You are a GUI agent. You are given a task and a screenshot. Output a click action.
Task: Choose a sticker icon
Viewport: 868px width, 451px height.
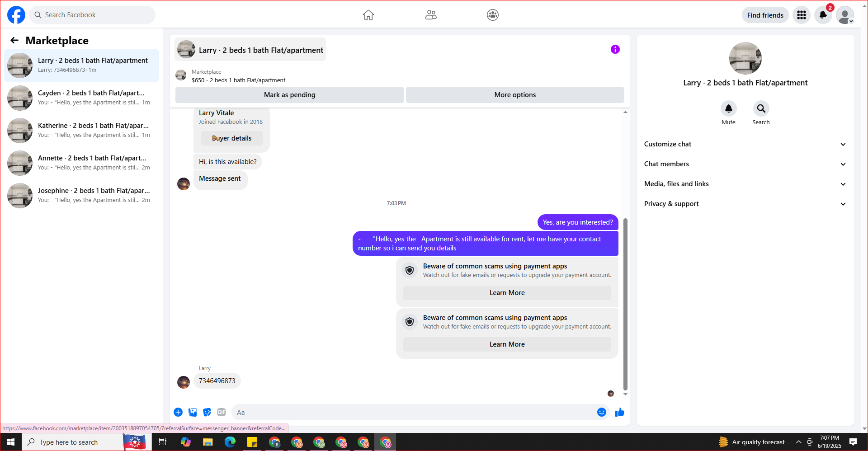[x=207, y=412]
